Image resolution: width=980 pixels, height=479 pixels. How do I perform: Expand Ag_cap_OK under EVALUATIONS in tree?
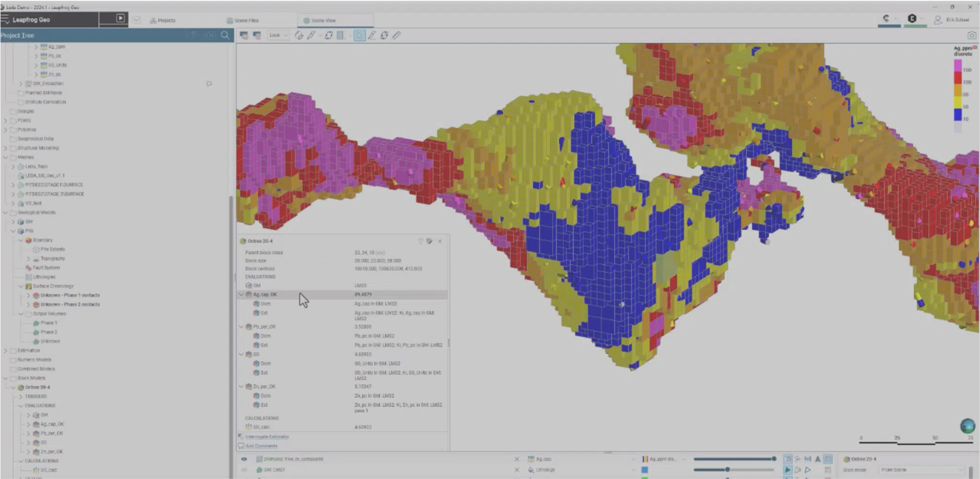click(x=28, y=424)
